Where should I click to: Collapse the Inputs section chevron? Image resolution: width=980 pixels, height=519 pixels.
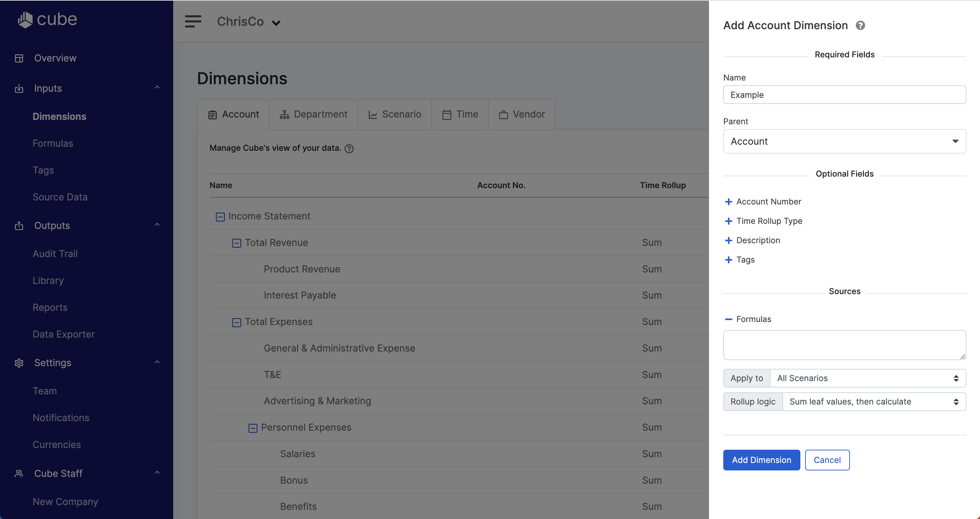click(157, 88)
